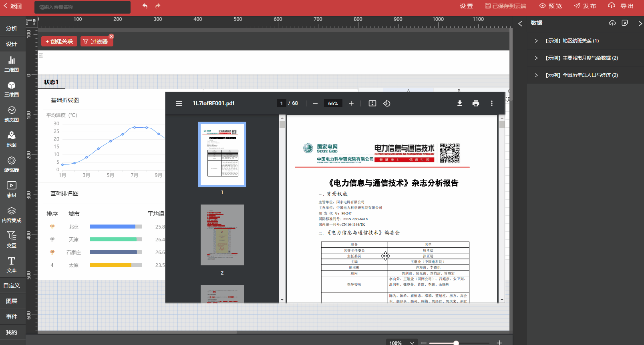Viewport: 644px width, 345px height.
Task: Select page 2 thumbnail in PDF
Action: (x=222, y=235)
